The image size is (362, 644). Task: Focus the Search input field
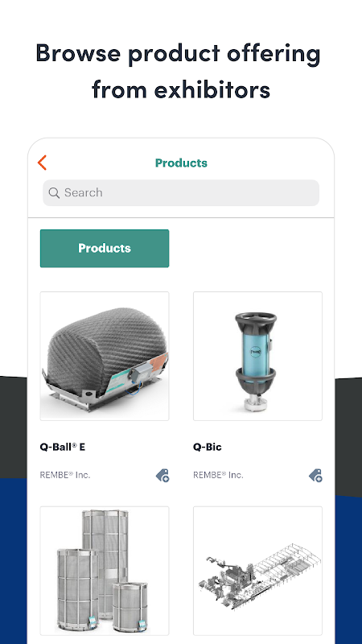(181, 192)
